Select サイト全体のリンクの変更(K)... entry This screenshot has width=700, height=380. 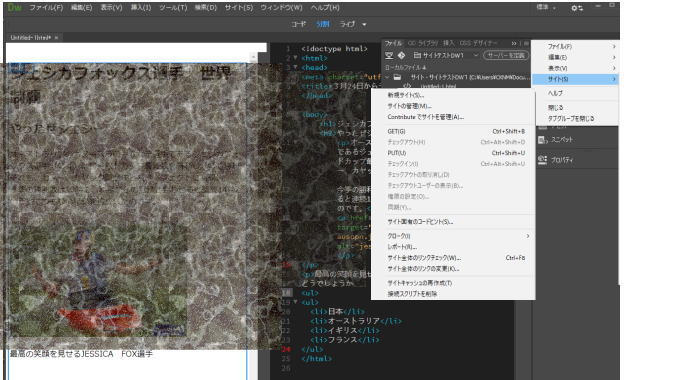coord(453,269)
